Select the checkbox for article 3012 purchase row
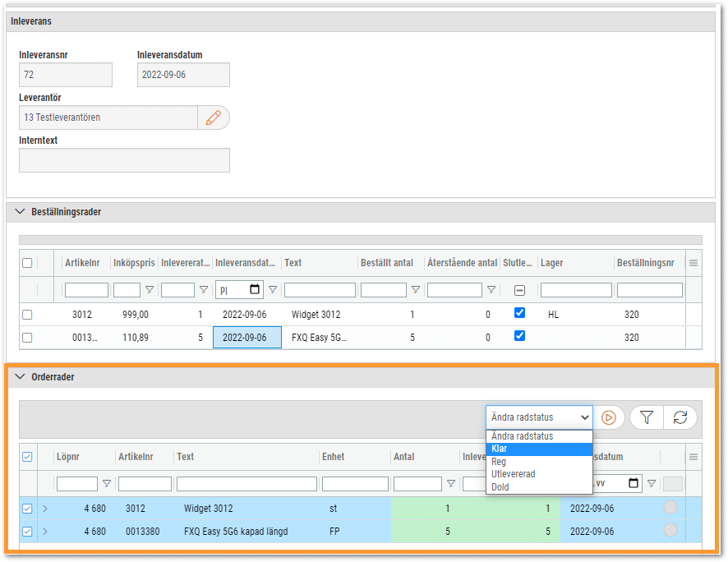This screenshot has width=728, height=562. pos(27,315)
